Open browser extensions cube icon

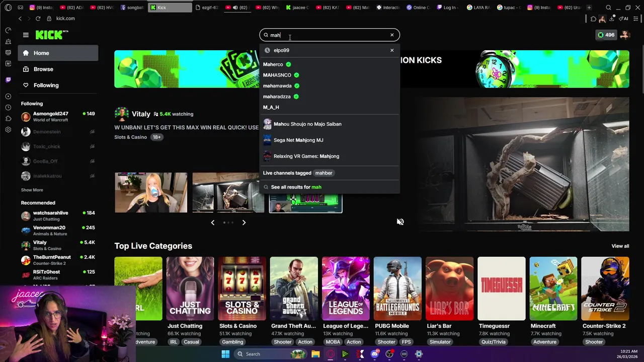(x=593, y=19)
